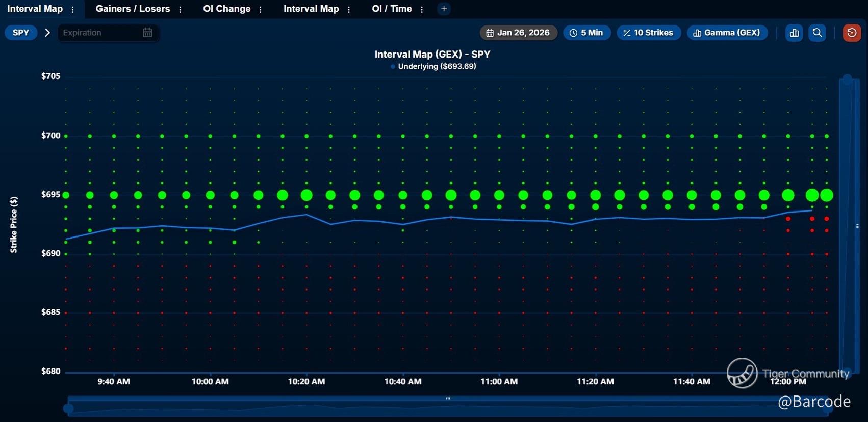
Task: Expand the chevron arrow next to SPY
Action: 47,33
